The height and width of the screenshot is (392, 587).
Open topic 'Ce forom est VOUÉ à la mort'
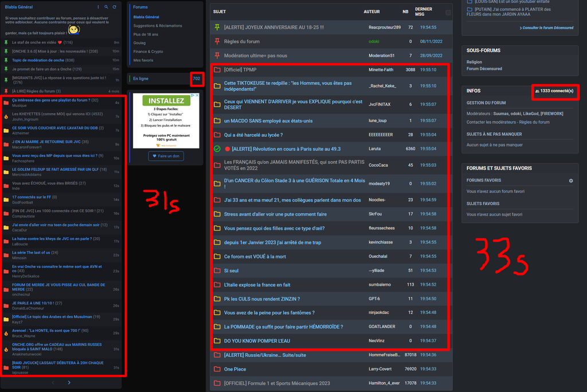255,257
